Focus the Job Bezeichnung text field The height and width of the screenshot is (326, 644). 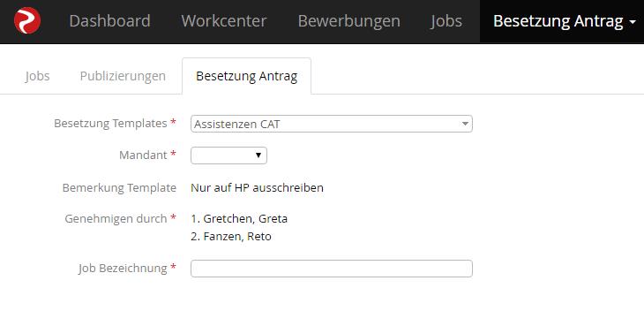pyautogui.click(x=332, y=269)
